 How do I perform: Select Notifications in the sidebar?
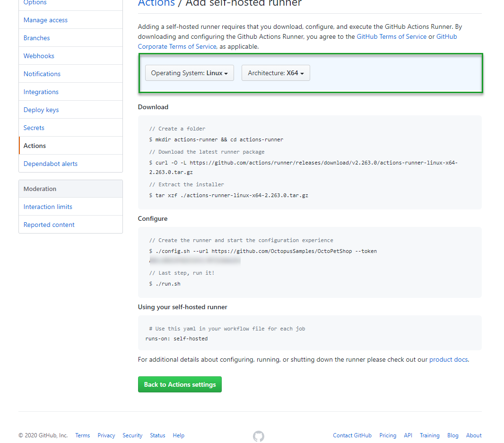pyautogui.click(x=42, y=74)
